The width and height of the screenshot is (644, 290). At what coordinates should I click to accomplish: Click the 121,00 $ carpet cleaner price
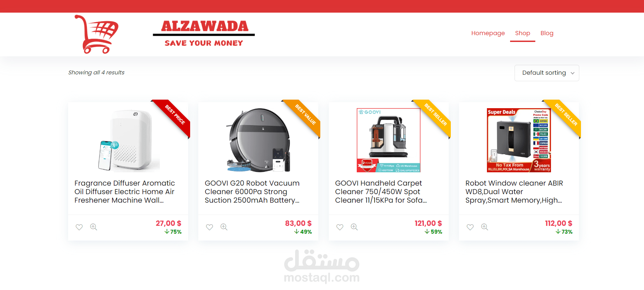428,223
